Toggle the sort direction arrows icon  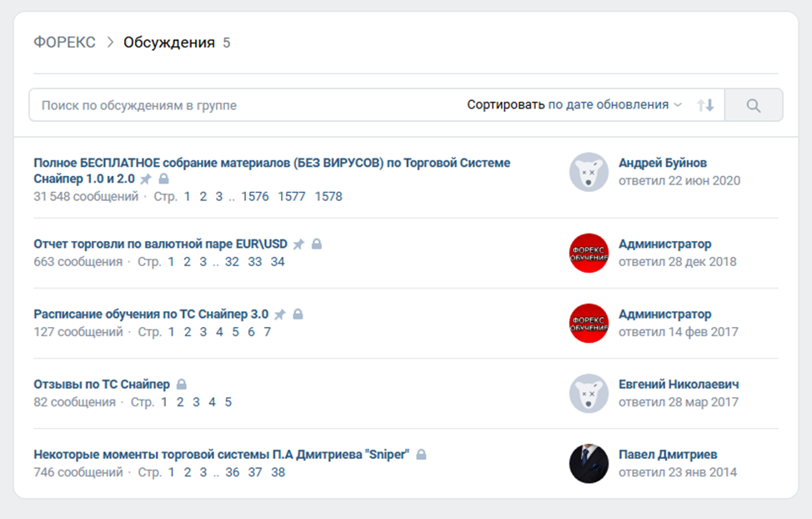705,105
